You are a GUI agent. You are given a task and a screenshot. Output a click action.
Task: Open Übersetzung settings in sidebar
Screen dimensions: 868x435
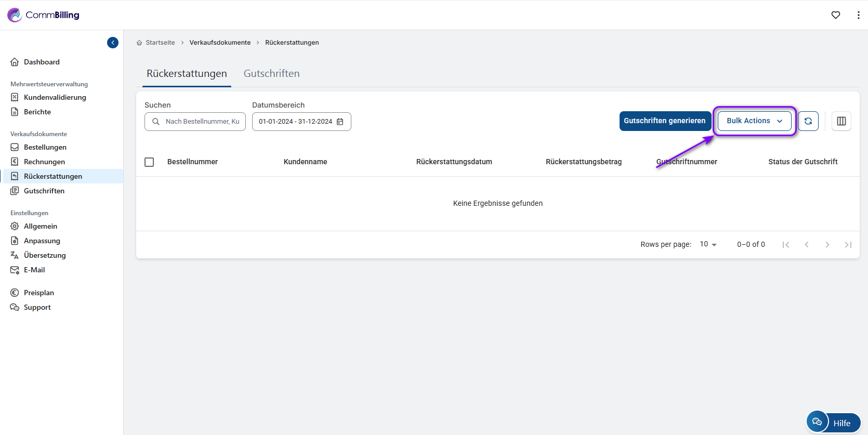click(x=45, y=255)
